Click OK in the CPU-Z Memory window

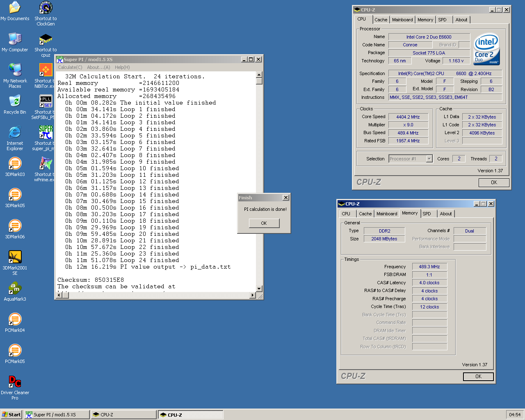pos(478,377)
